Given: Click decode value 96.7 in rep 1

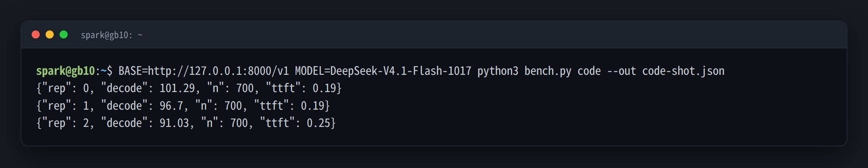Looking at the screenshot, I should tap(171, 106).
